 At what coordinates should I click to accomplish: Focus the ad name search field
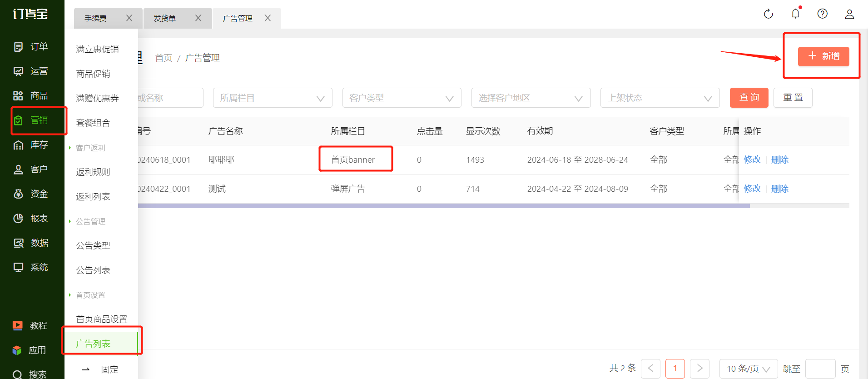point(170,98)
